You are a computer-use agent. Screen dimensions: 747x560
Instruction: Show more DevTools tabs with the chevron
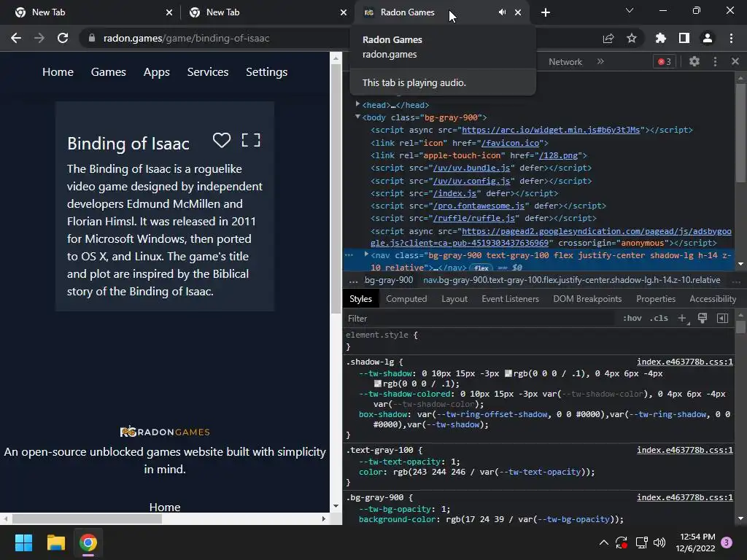pyautogui.click(x=600, y=61)
